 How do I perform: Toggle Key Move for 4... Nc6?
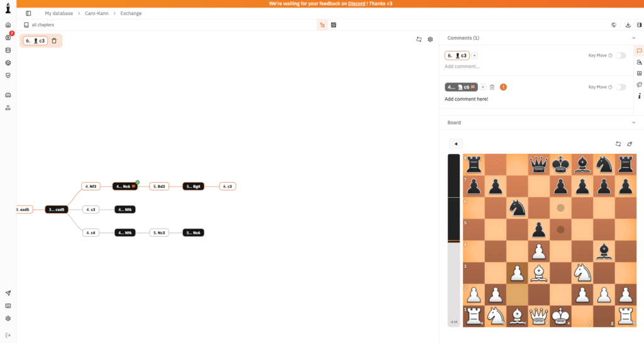tap(621, 87)
